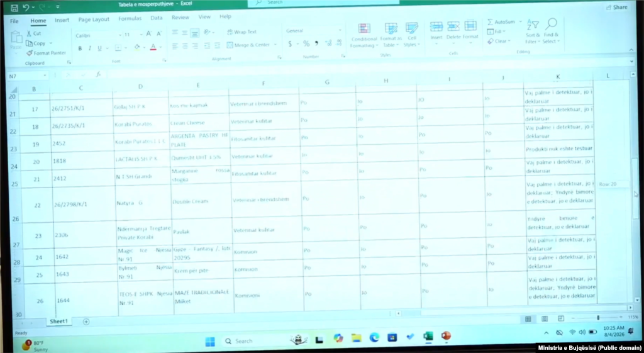Switch to the Review tab
The height and width of the screenshot is (353, 644).
click(x=180, y=17)
